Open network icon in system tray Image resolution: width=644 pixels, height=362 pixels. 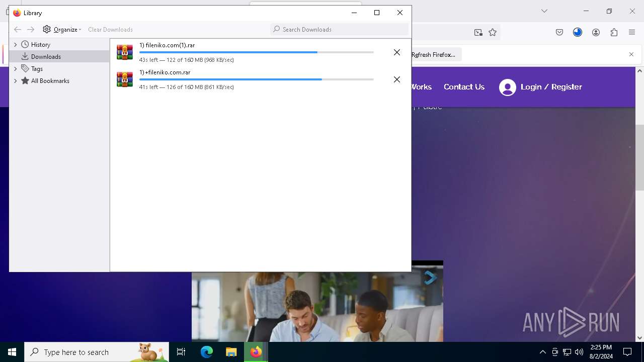tap(567, 352)
